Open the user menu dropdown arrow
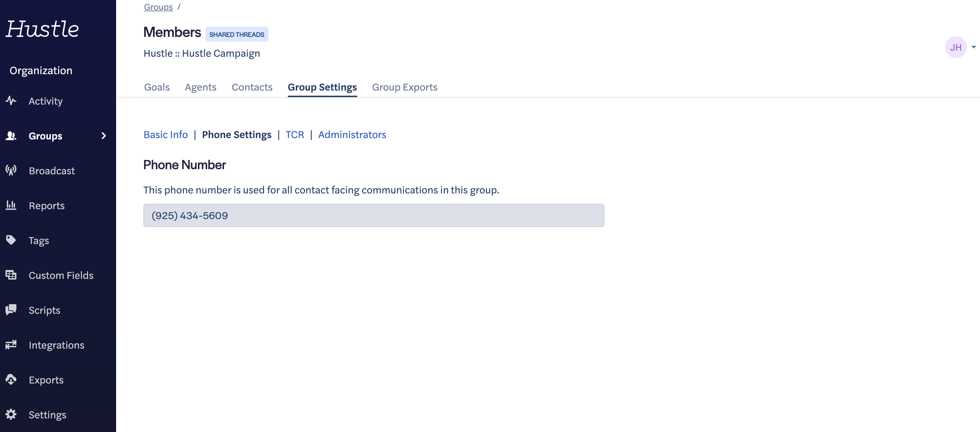The image size is (980, 432). [x=974, y=47]
